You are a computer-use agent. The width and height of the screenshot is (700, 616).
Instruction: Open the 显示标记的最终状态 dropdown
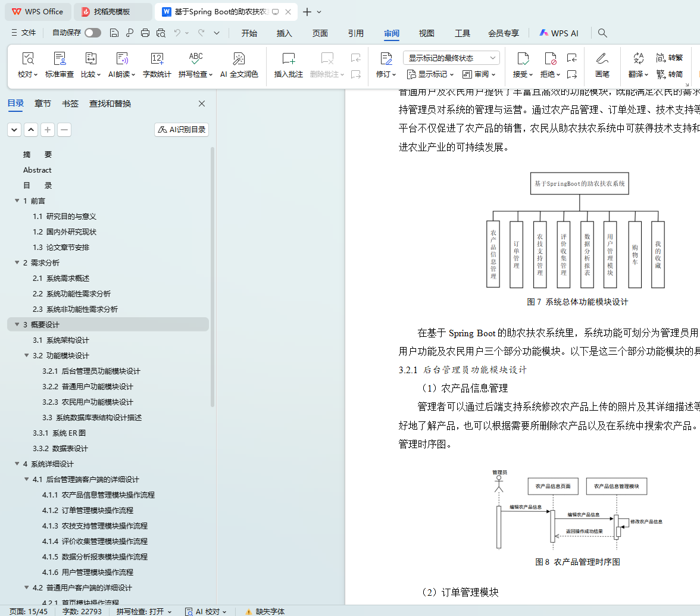[451, 58]
